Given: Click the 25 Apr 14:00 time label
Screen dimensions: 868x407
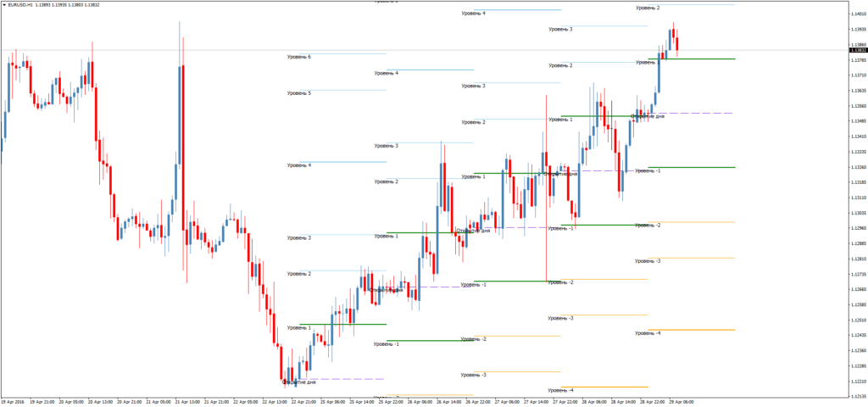Looking at the screenshot, I should pyautogui.click(x=360, y=402).
